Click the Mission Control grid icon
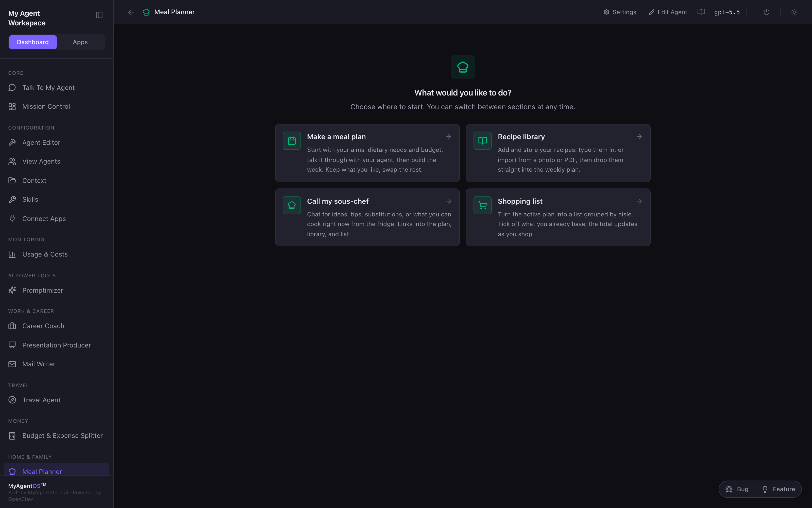The height and width of the screenshot is (508, 812). 12,106
